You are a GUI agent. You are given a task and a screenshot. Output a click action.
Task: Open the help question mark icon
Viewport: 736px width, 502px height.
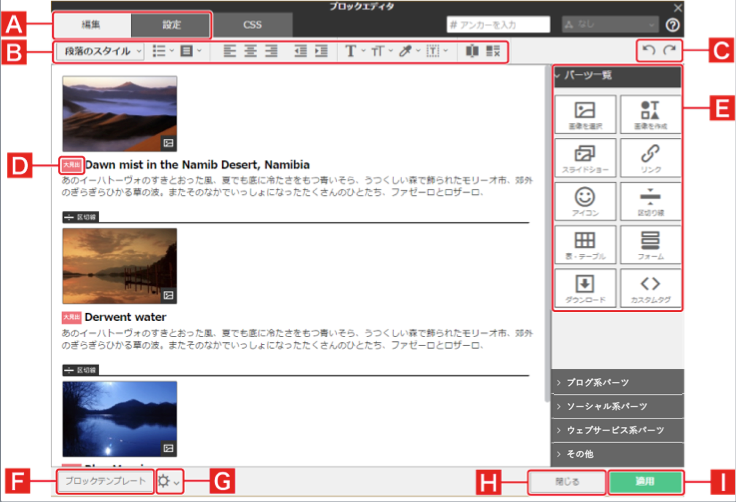673,25
